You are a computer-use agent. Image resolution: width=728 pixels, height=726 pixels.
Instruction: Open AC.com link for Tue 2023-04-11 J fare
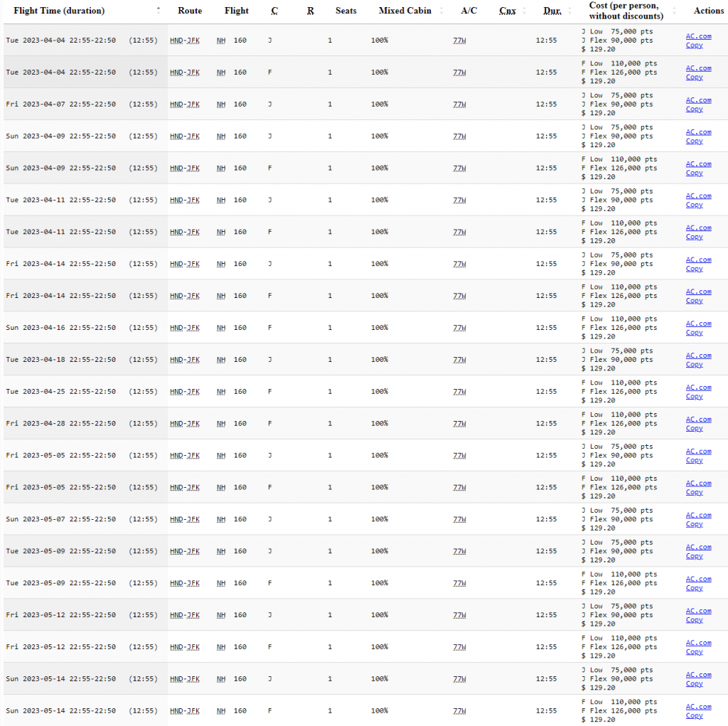(x=698, y=196)
